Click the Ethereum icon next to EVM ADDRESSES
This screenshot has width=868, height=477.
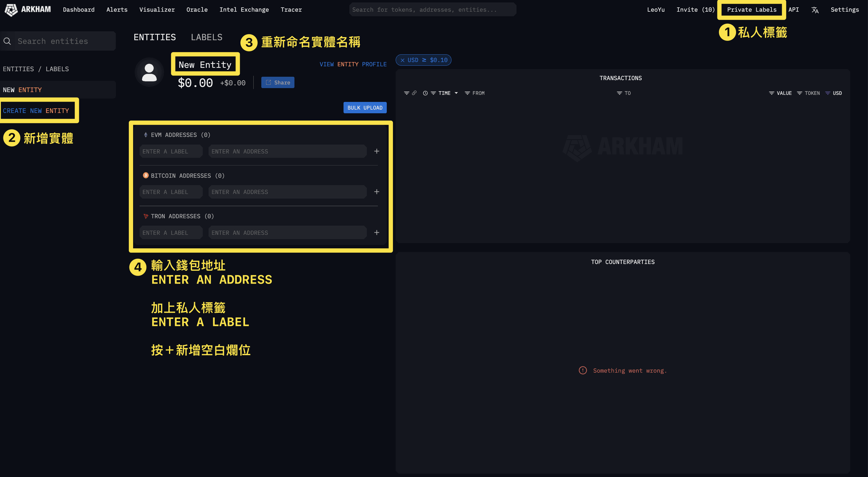[x=146, y=135]
